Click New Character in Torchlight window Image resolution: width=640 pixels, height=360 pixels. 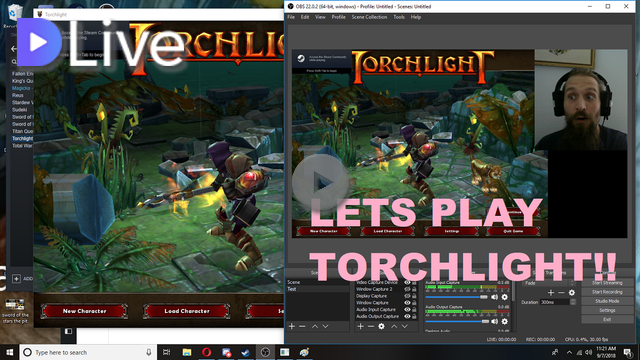84,311
